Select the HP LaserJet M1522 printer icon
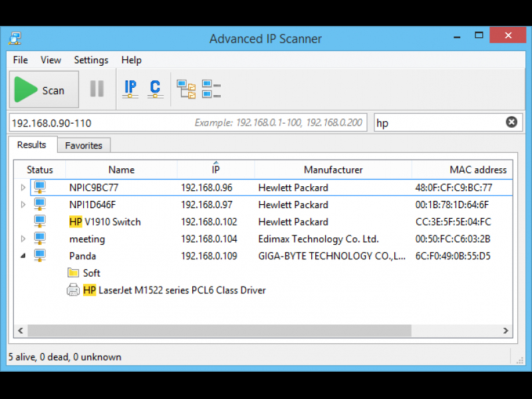Viewport: 532px width, 399px height. [73, 290]
